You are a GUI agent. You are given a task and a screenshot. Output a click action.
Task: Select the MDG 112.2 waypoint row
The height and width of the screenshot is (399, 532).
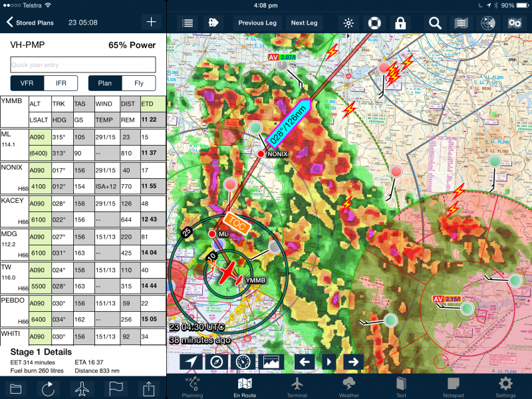tap(83, 245)
